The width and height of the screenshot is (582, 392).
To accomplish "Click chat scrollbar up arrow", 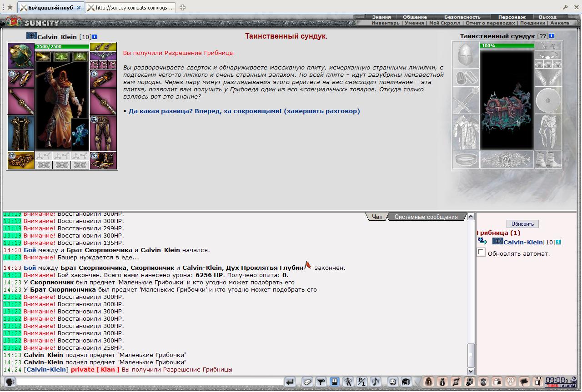I will point(471,217).
